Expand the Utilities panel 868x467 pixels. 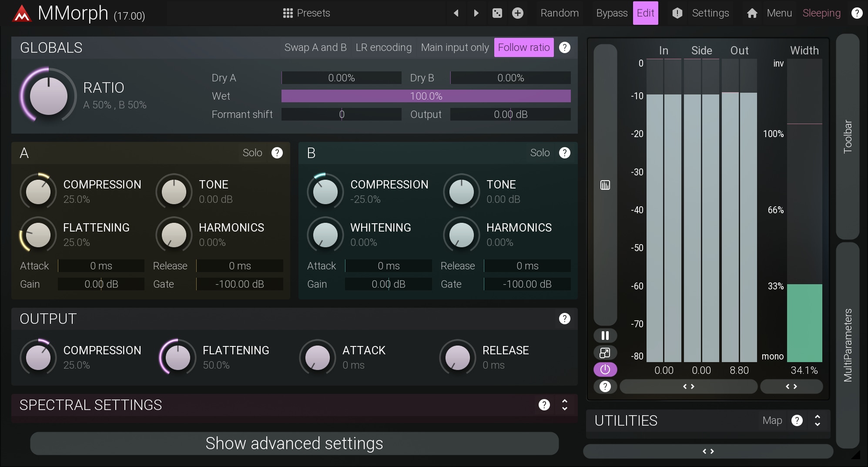coord(817,420)
